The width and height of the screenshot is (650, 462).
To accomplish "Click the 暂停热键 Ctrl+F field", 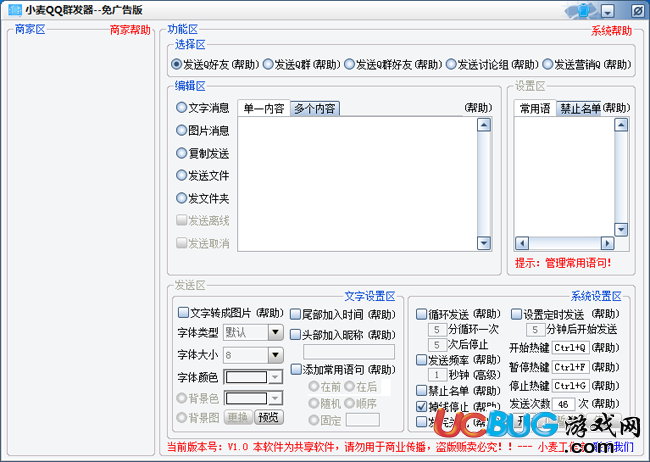I will tap(570, 367).
